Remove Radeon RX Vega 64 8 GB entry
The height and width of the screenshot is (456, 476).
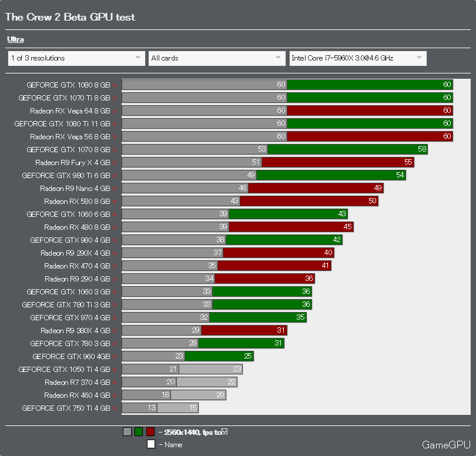tap(115, 111)
